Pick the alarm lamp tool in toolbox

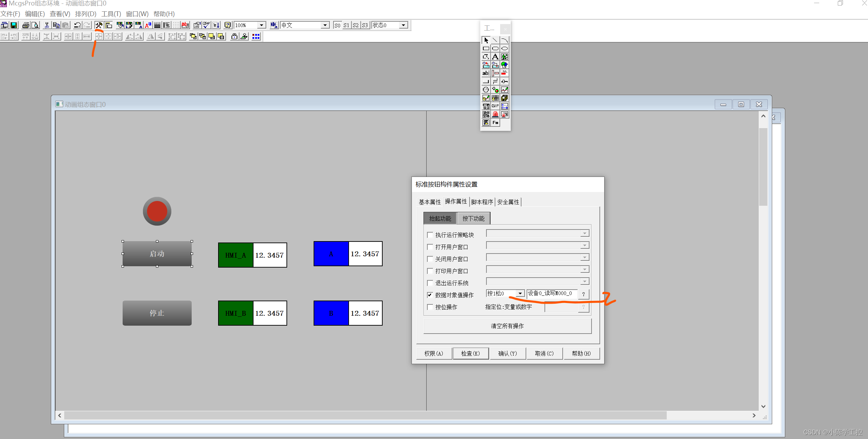pos(495,114)
